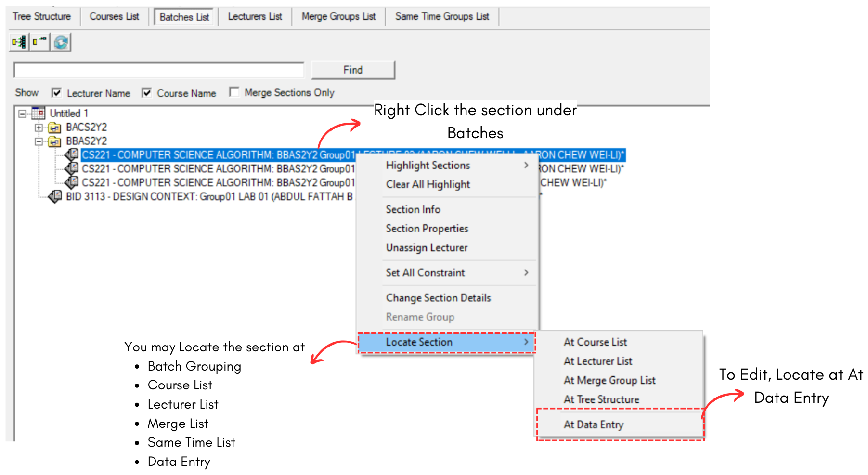
Task: Switch to the Lecturers List tab
Action: tap(255, 17)
